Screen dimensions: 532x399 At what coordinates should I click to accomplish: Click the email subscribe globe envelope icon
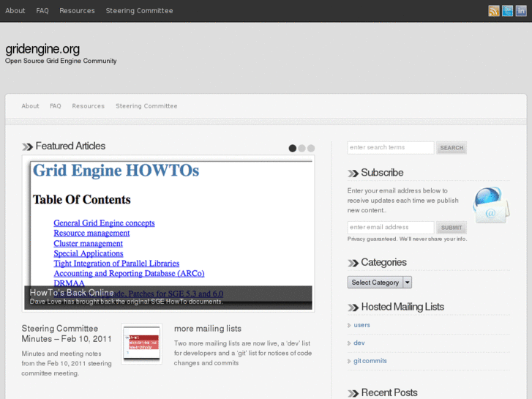coord(491,205)
